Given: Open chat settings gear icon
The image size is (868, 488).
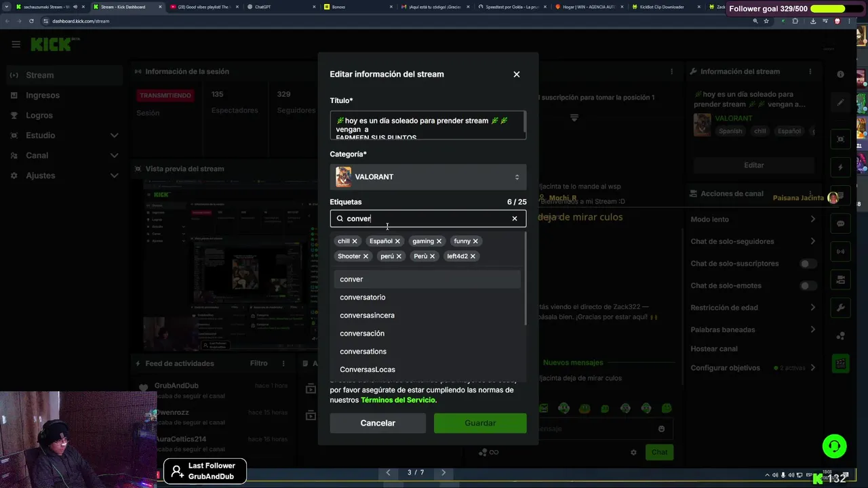Looking at the screenshot, I should 634,453.
